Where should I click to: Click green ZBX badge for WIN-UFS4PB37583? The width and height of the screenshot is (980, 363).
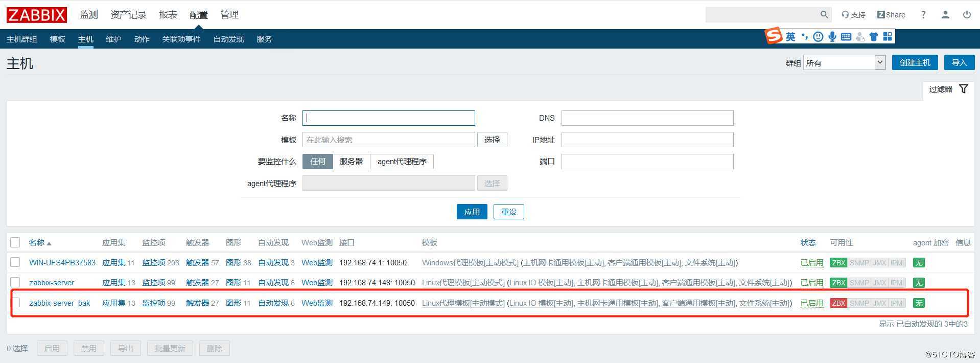(838, 263)
